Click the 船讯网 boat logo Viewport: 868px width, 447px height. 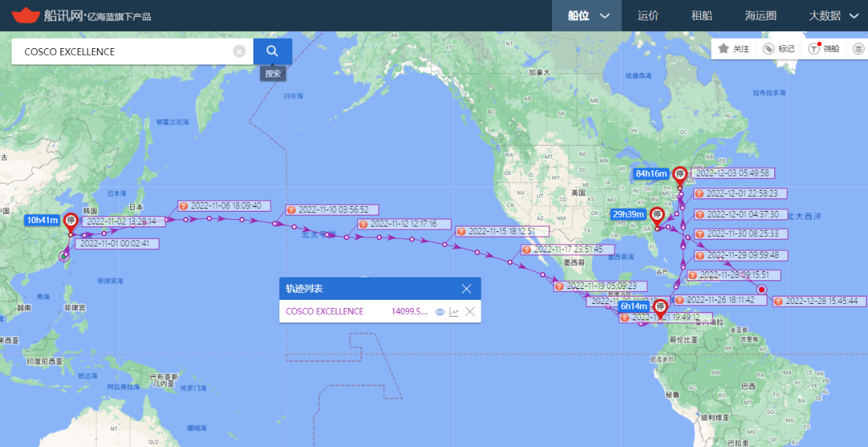[26, 15]
